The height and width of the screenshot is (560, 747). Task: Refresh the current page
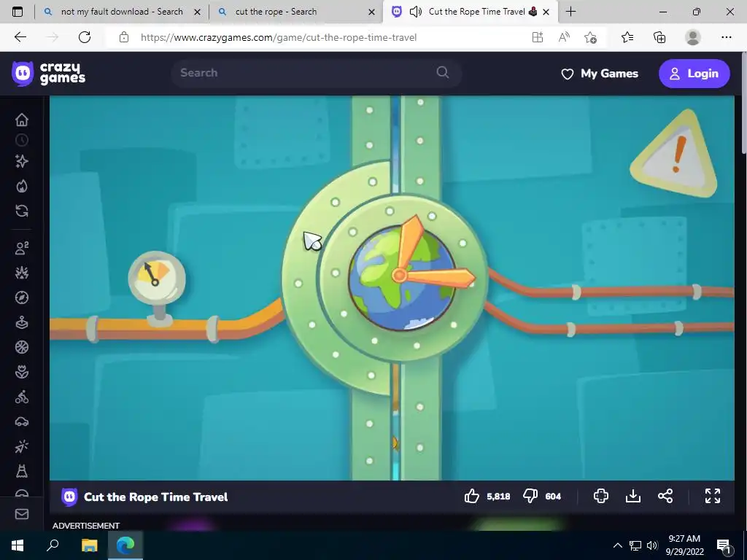[x=85, y=37]
